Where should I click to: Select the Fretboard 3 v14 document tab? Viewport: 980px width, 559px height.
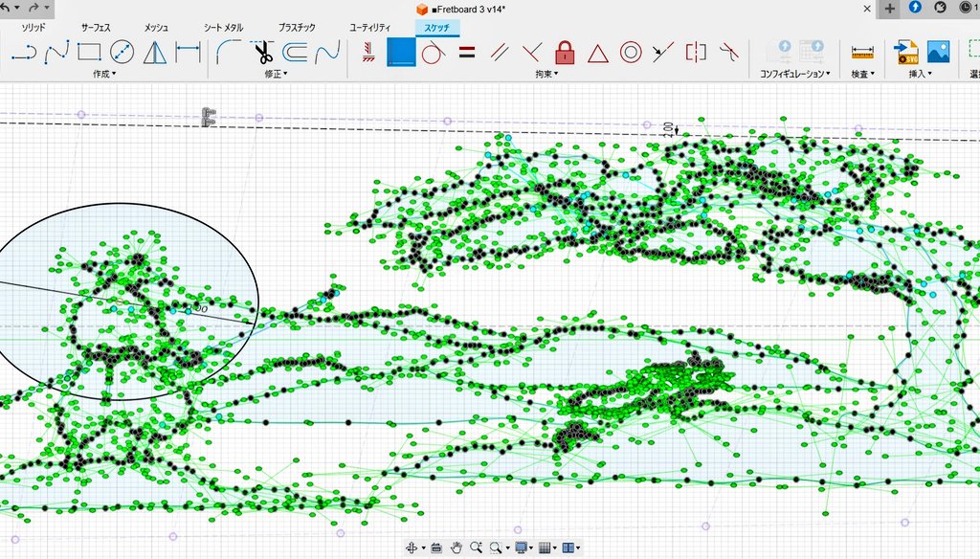(x=460, y=9)
